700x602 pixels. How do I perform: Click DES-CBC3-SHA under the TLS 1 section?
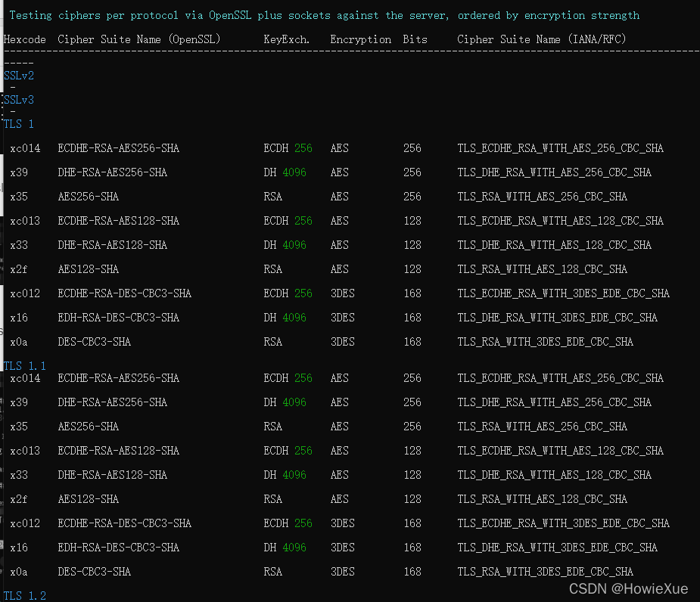pos(94,342)
